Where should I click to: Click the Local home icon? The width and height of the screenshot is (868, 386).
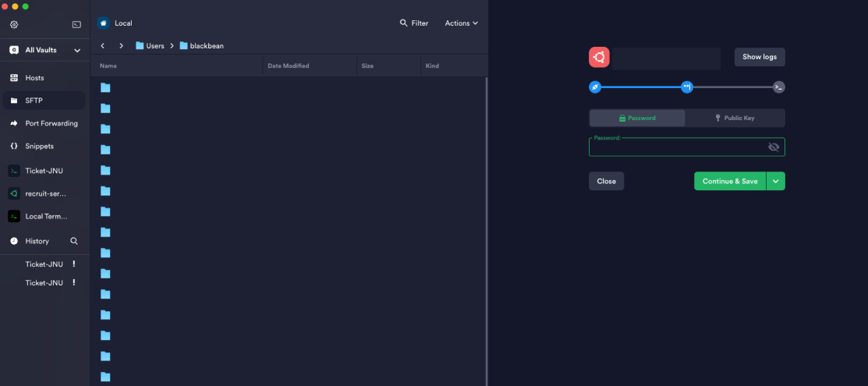point(103,23)
